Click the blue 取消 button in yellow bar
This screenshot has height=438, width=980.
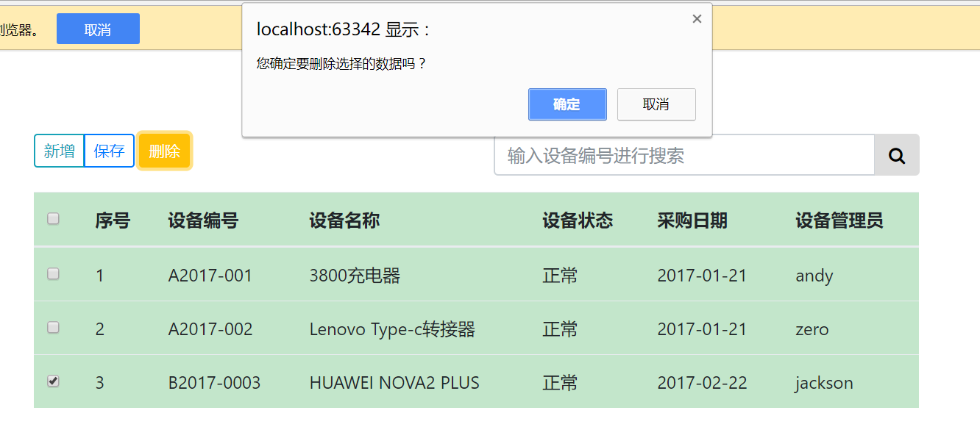98,29
